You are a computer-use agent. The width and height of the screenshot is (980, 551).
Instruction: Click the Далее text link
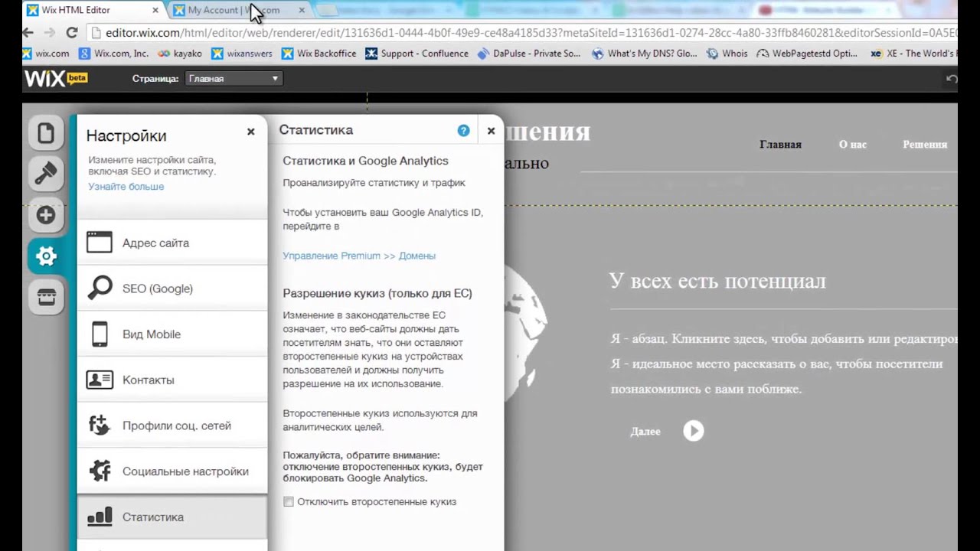(x=645, y=432)
